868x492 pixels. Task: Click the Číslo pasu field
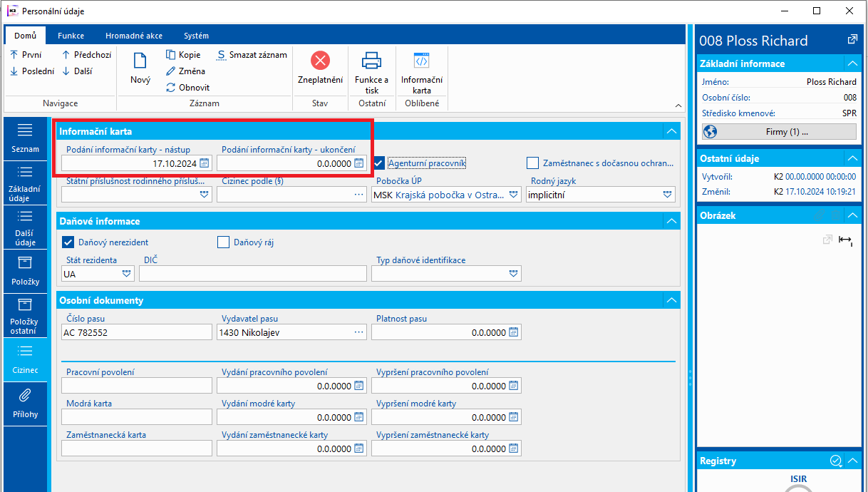pyautogui.click(x=137, y=332)
